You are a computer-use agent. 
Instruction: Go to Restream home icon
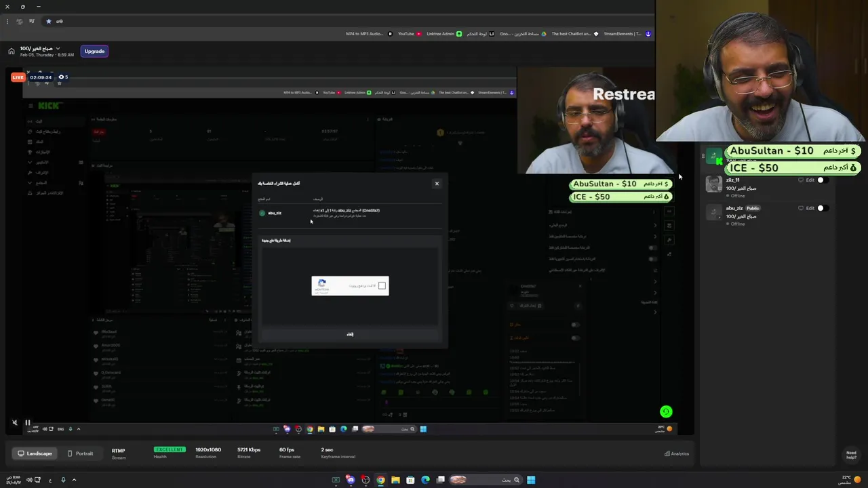[x=11, y=52]
